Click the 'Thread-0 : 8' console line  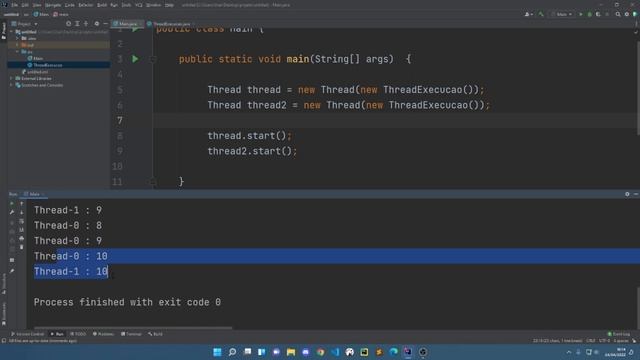[x=68, y=226]
